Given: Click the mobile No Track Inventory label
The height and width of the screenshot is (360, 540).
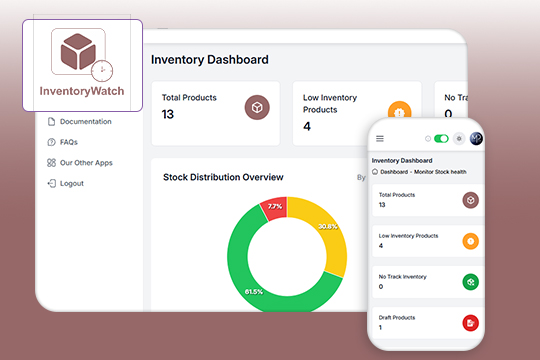Looking at the screenshot, I should click(403, 277).
